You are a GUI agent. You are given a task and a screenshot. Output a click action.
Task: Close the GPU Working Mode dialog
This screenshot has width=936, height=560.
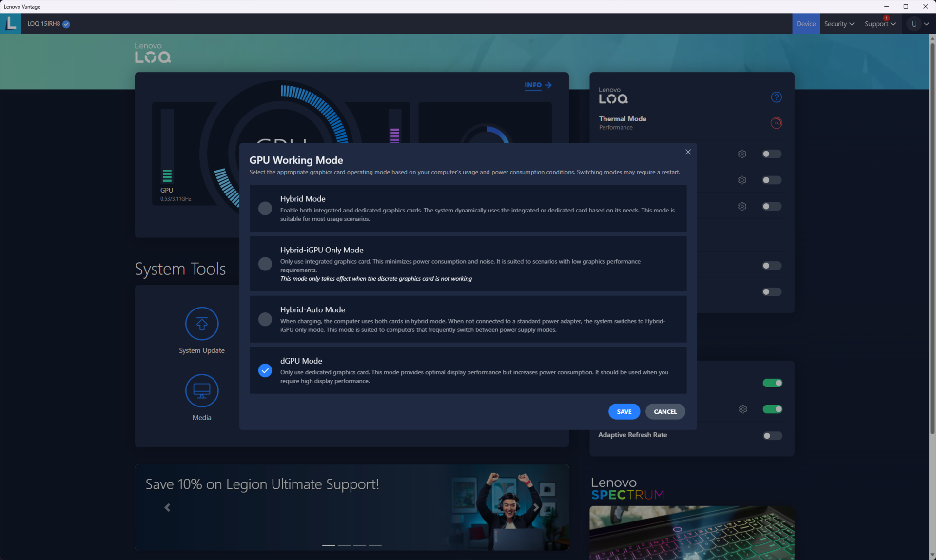coord(688,152)
